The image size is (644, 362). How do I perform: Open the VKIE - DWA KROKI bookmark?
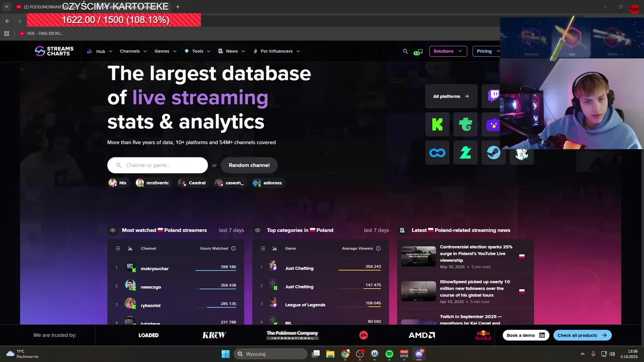click(41, 33)
